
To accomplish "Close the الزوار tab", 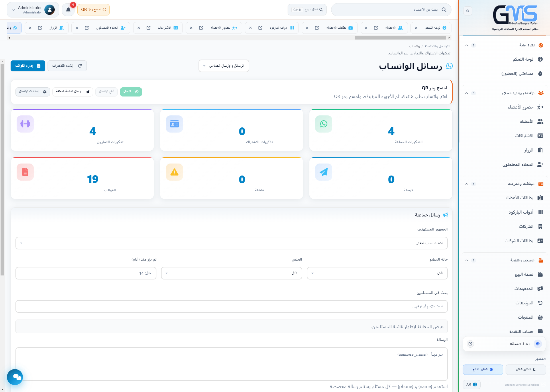I will [x=30, y=28].
